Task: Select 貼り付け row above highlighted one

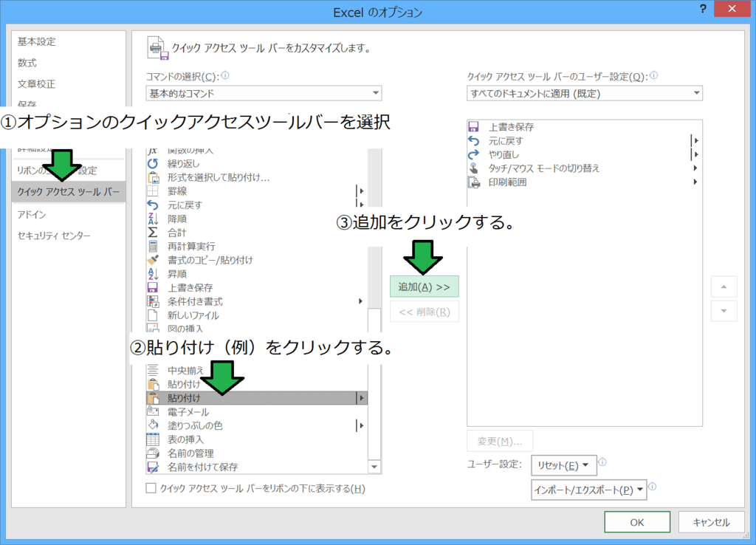Action: click(x=256, y=385)
